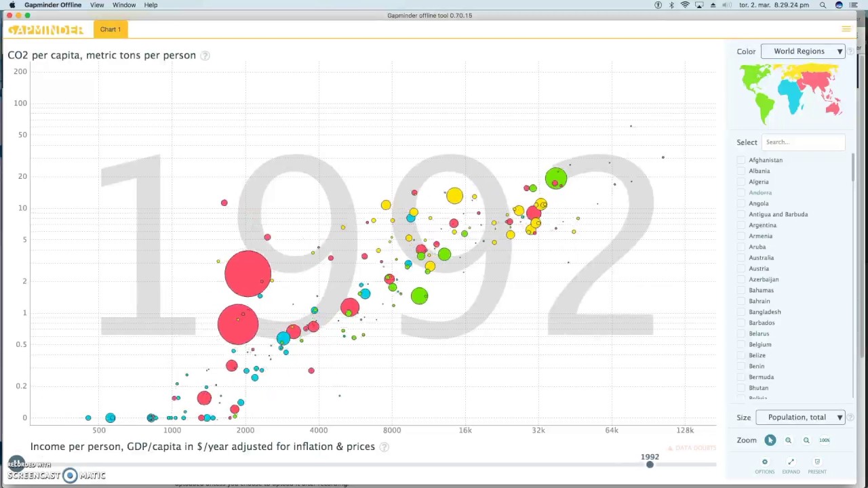Click the OPTIONS label
The height and width of the screenshot is (488, 868).
pyautogui.click(x=765, y=472)
